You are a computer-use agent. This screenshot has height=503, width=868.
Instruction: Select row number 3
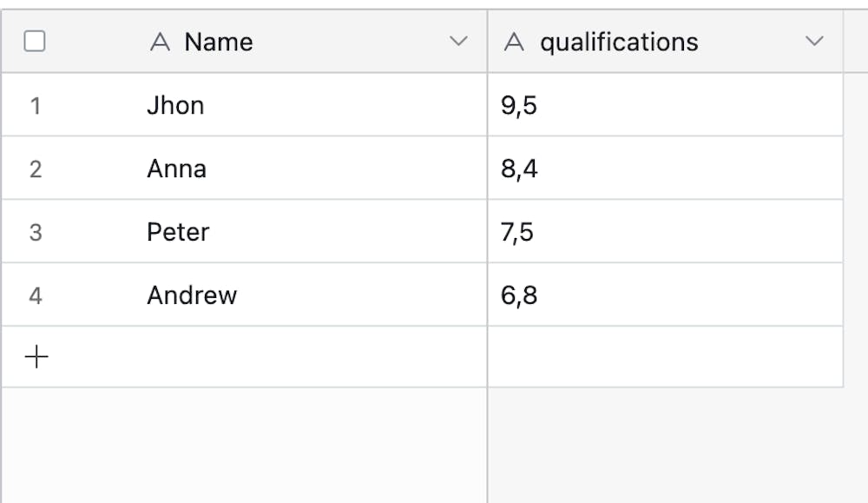pyautogui.click(x=36, y=232)
